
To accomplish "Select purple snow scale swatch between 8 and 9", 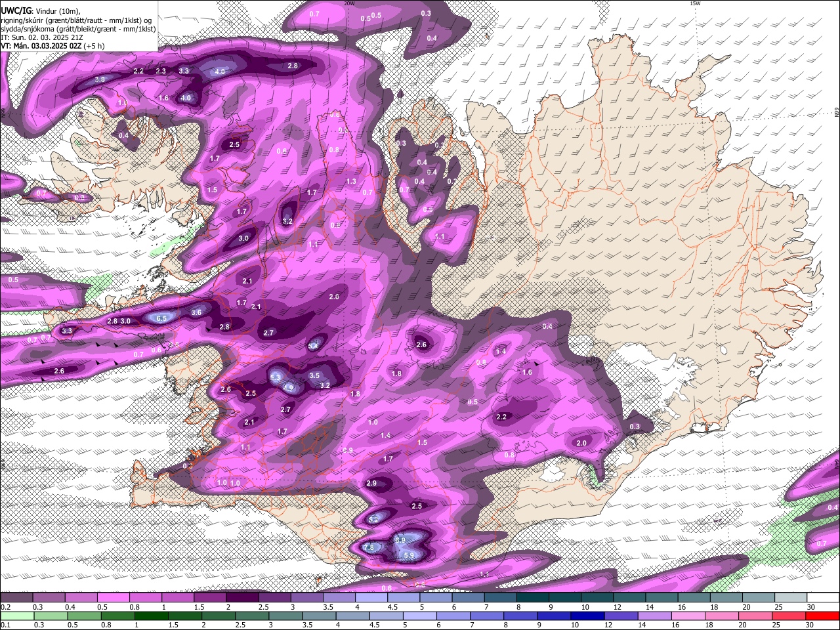I will coord(532,598).
